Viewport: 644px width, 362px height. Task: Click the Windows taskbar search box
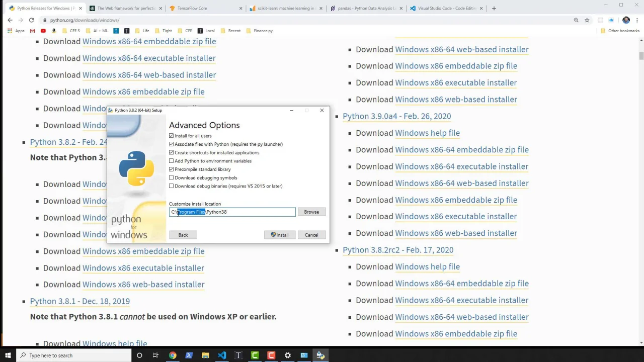(x=73, y=355)
